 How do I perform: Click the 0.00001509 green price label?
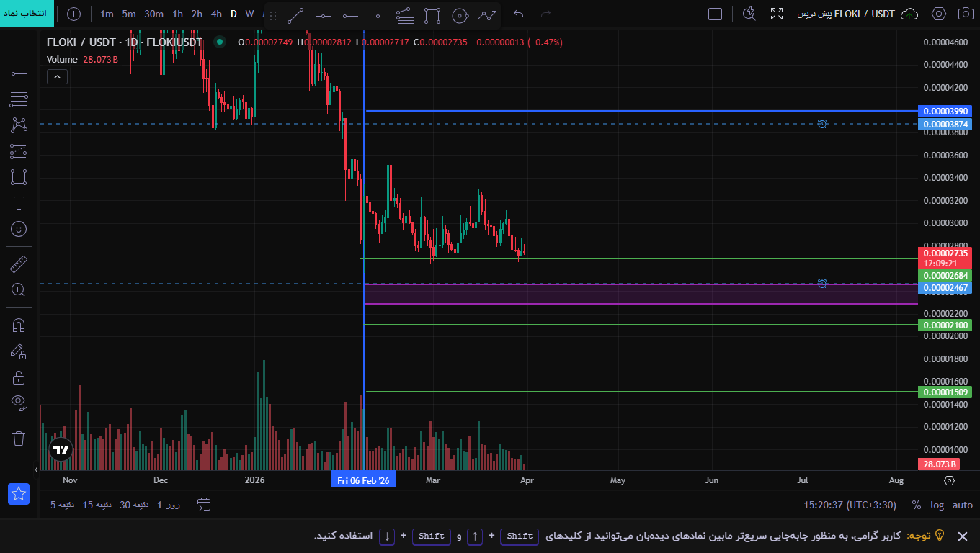945,392
